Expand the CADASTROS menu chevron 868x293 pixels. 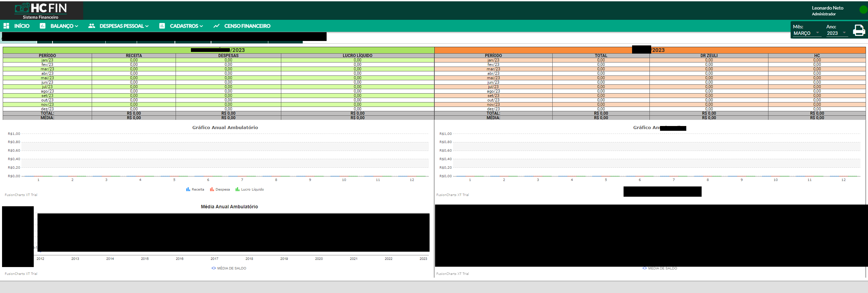[201, 26]
